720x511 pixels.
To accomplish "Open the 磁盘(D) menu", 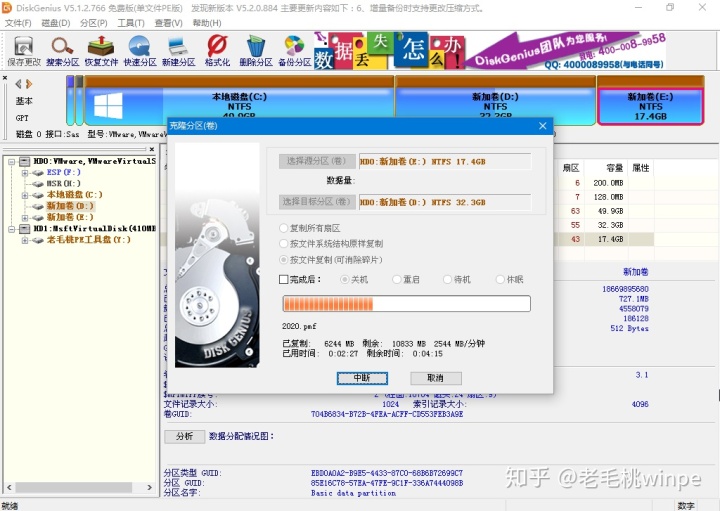I will pyautogui.click(x=56, y=23).
